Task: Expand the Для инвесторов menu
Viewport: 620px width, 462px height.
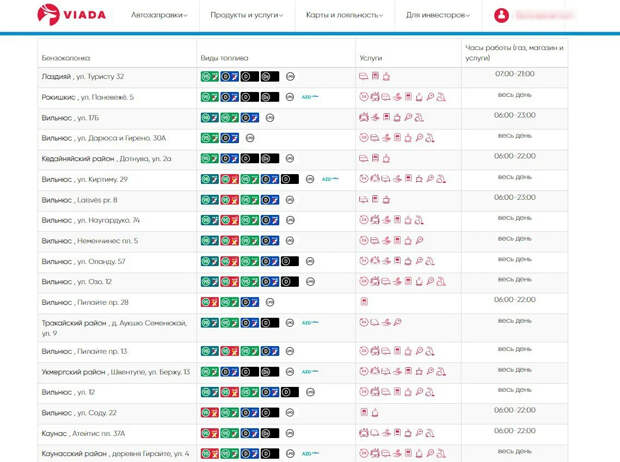Action: coord(438,15)
